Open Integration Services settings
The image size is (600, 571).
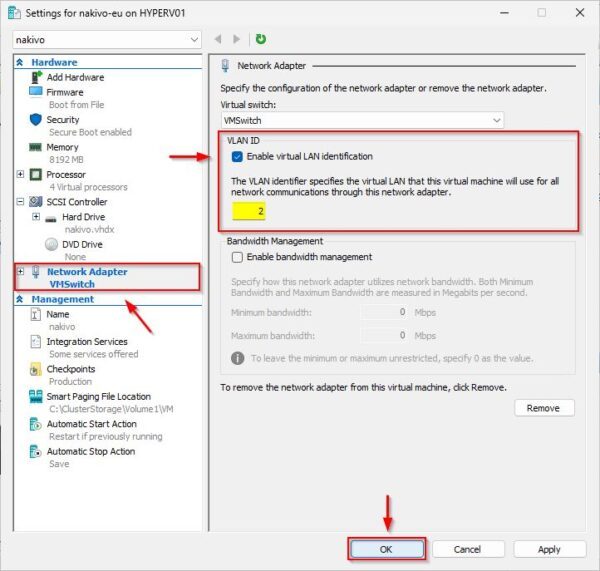[x=87, y=341]
